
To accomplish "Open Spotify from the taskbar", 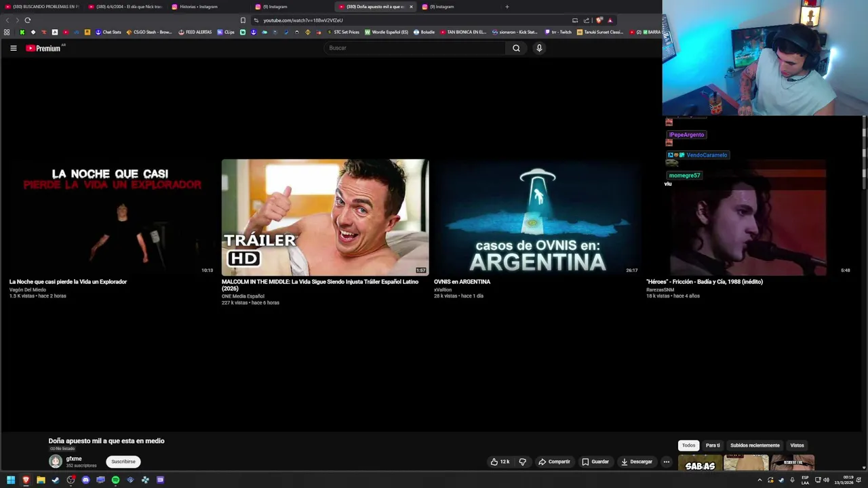I will [115, 480].
